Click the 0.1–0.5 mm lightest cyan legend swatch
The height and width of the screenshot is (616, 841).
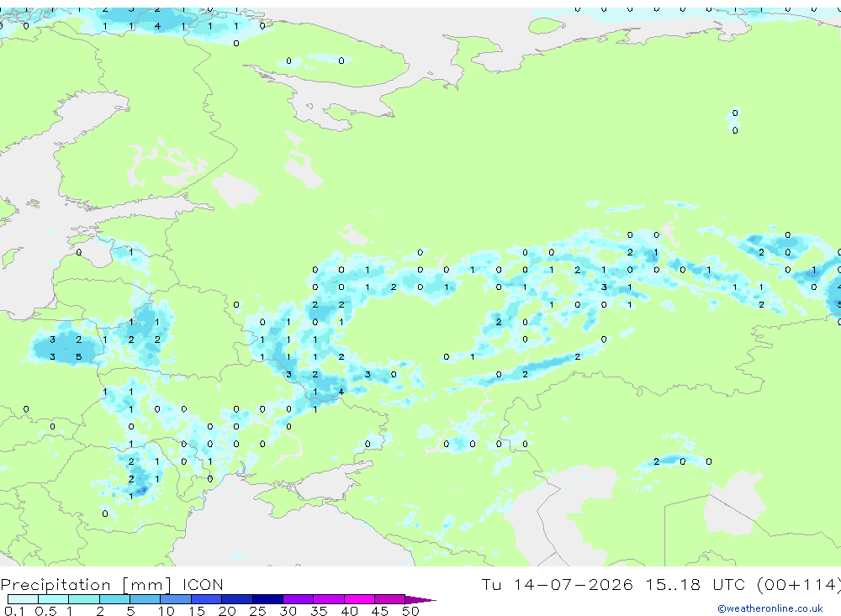pyautogui.click(x=23, y=599)
